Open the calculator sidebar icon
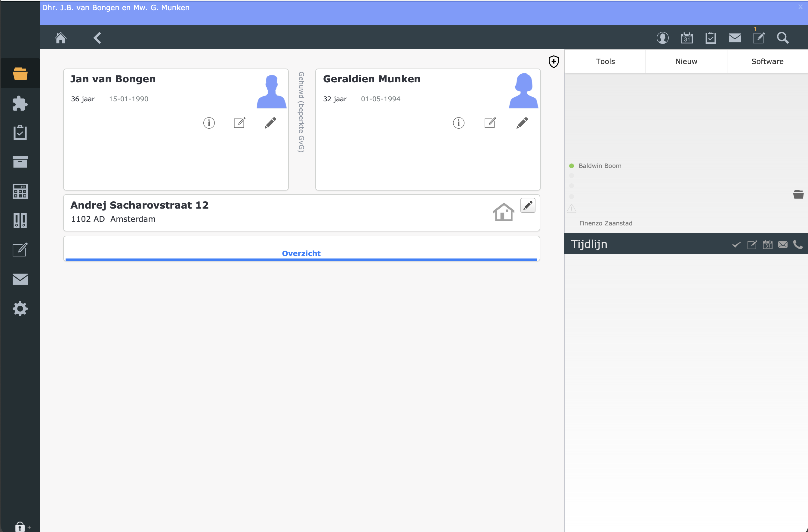The height and width of the screenshot is (532, 808). pyautogui.click(x=20, y=191)
